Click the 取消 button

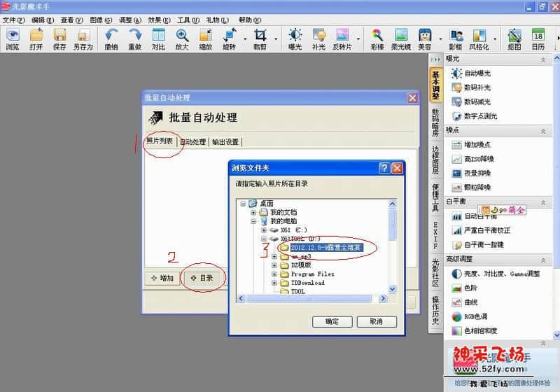(x=377, y=322)
